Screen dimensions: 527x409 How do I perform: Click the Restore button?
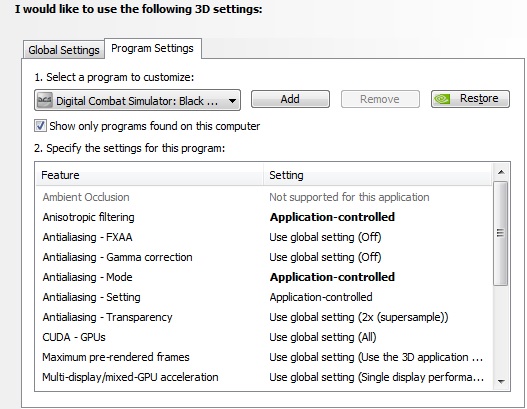(x=471, y=99)
